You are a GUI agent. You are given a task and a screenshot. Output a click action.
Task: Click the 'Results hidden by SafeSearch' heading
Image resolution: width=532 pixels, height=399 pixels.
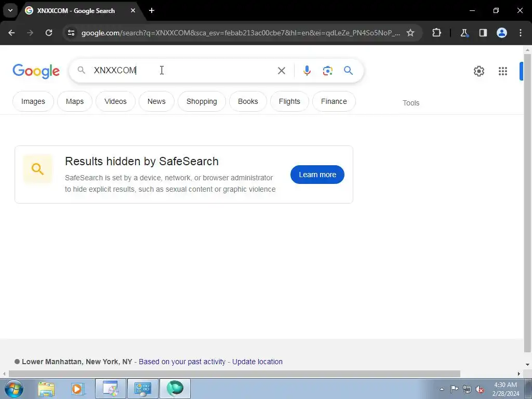pyautogui.click(x=142, y=161)
